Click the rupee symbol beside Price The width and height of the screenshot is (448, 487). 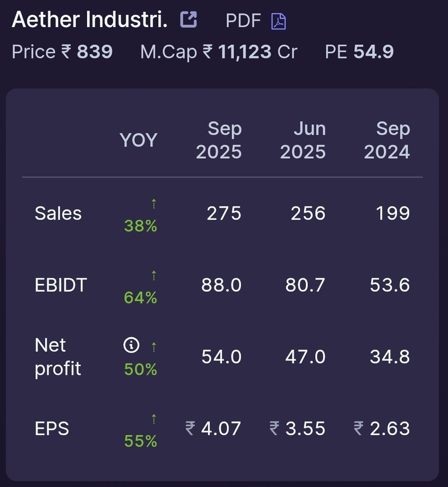click(66, 51)
